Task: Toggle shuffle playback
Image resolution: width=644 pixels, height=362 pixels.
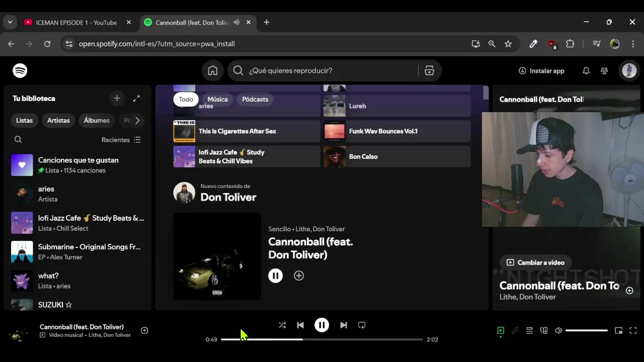Action: coord(282,325)
